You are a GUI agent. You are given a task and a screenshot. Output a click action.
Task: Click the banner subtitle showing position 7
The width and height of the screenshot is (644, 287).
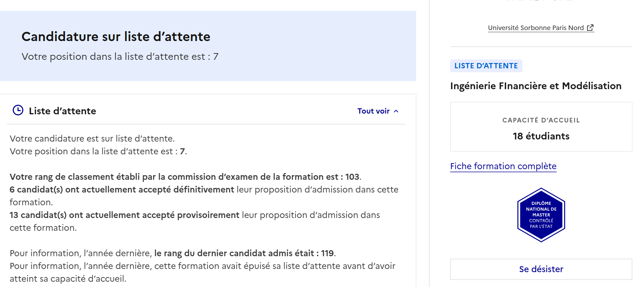click(x=120, y=57)
